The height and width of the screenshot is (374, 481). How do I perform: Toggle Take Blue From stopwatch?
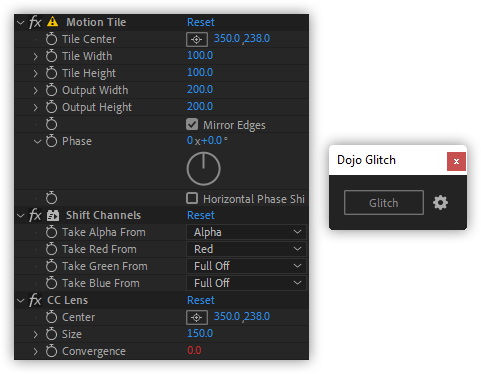tap(51, 283)
